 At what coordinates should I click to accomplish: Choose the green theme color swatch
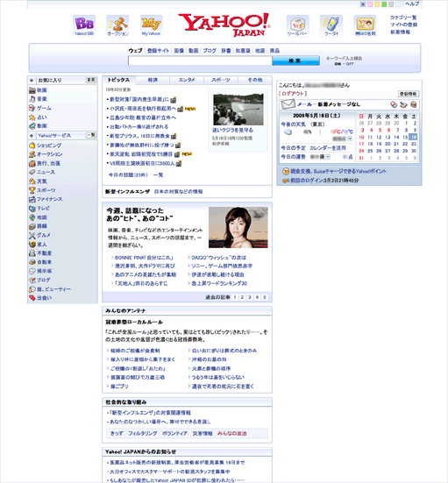pos(384,4)
